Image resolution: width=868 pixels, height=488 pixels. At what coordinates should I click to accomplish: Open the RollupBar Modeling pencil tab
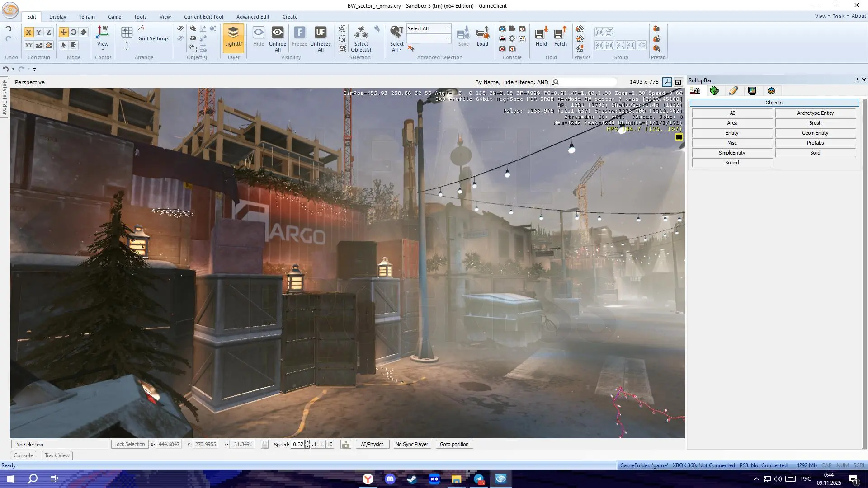(733, 91)
